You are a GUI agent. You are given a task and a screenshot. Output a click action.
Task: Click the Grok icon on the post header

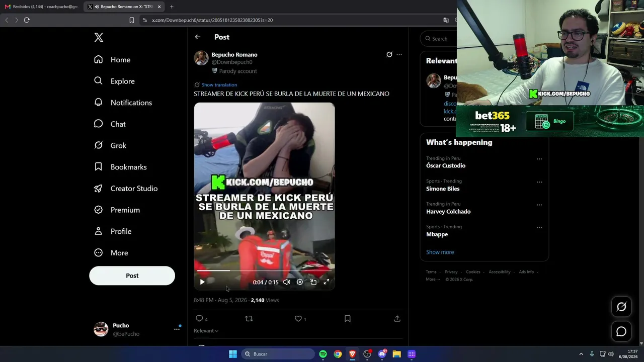(x=389, y=54)
